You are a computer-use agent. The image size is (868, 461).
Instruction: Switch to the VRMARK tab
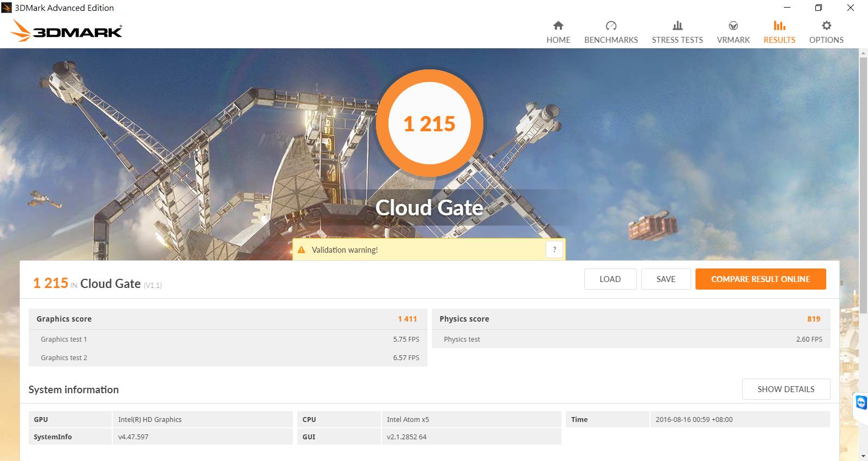(733, 40)
